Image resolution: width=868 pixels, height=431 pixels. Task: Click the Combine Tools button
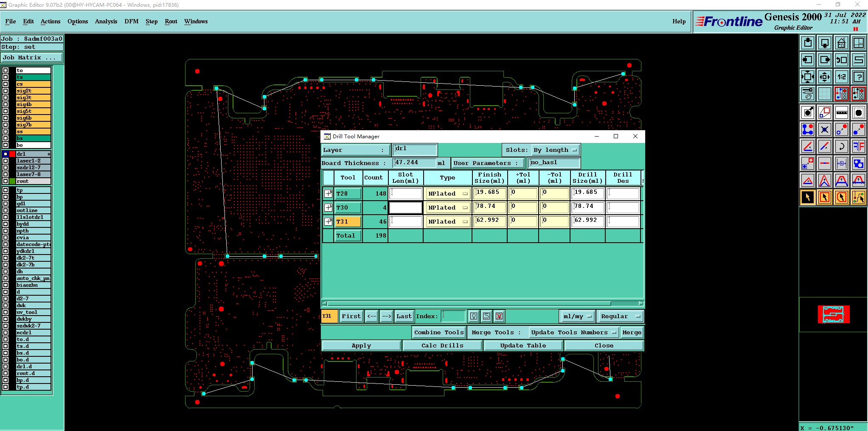click(439, 333)
